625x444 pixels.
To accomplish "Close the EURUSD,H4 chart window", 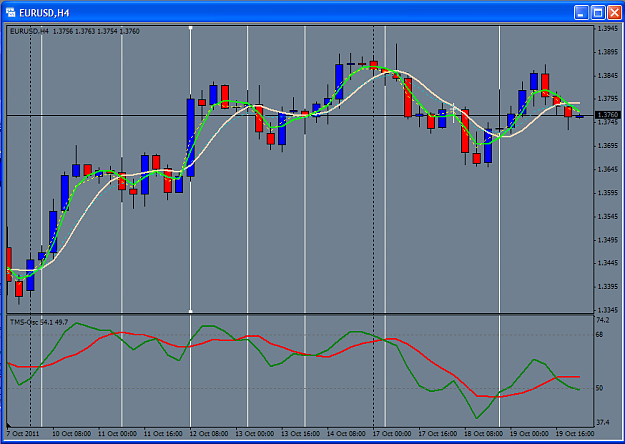I will (614, 13).
